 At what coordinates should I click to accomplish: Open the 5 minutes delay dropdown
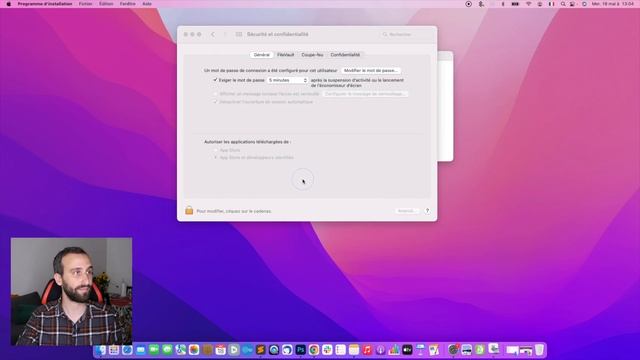287,80
